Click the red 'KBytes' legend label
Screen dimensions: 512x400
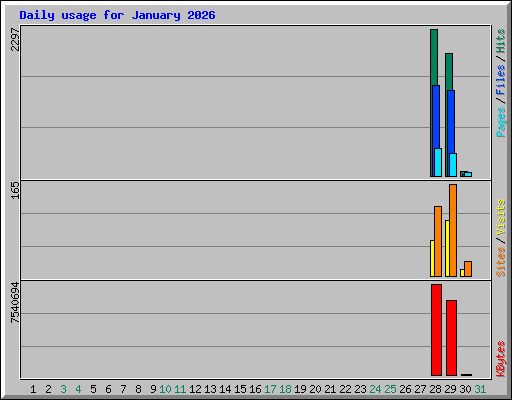[x=500, y=359]
